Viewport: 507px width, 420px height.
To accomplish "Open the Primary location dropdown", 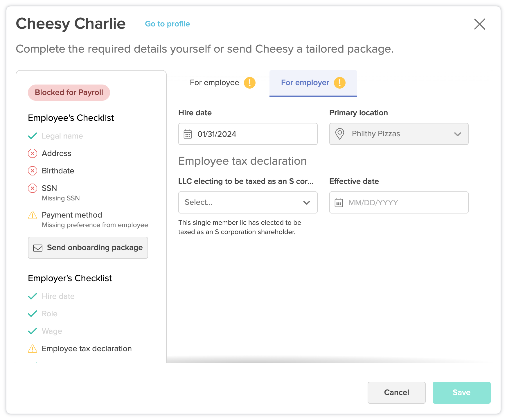I will point(399,134).
